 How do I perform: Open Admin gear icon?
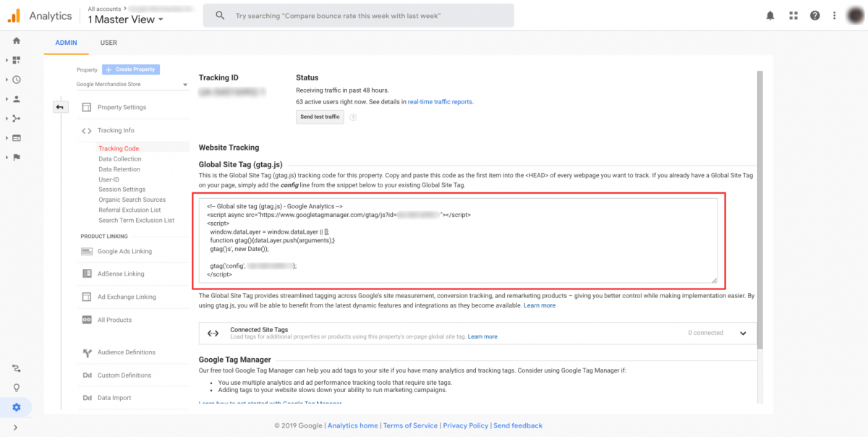pyautogui.click(x=16, y=407)
